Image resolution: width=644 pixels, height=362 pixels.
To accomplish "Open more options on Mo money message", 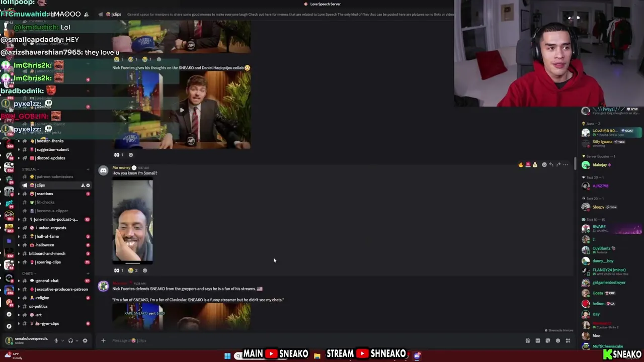I will point(566,164).
